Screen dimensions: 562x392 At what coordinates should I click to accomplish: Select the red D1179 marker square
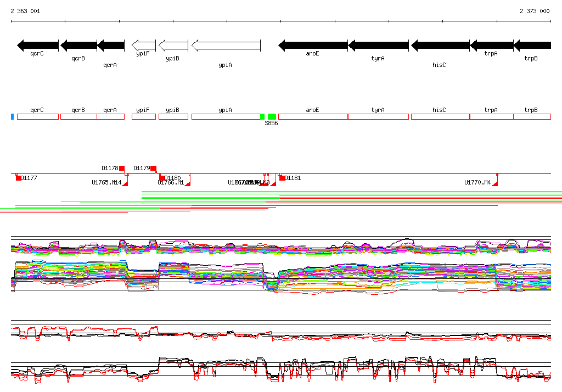pyautogui.click(x=154, y=169)
